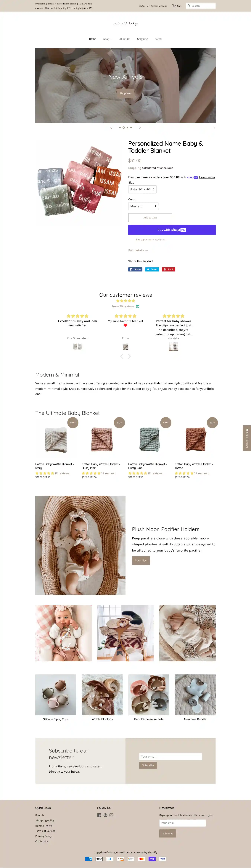Click the search magnifier icon
Viewport: 251px width, 868px height.
[189, 6]
